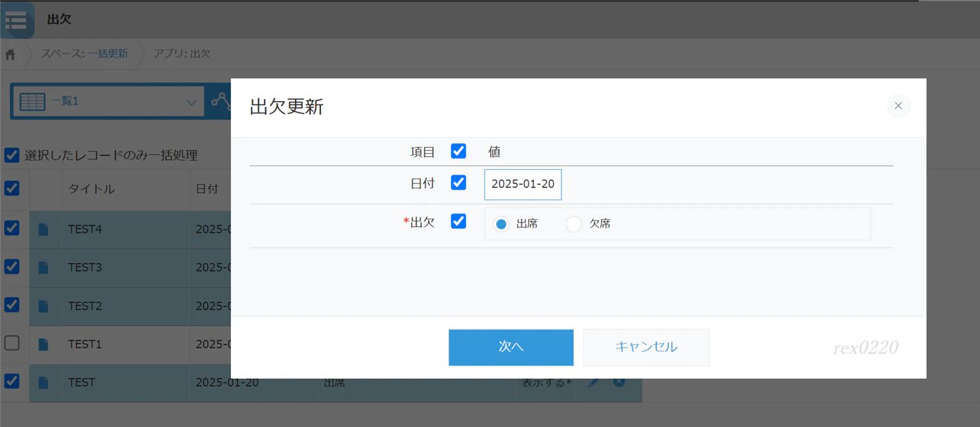Click the キャンセル button
The height and width of the screenshot is (427, 980).
pos(646,347)
